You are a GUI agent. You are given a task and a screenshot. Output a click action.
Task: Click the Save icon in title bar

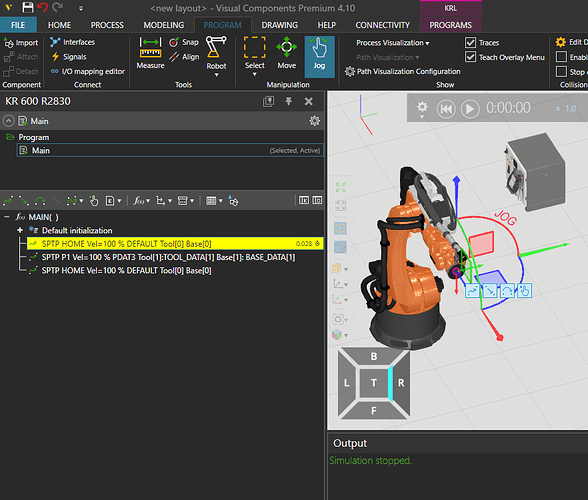click(x=28, y=7)
